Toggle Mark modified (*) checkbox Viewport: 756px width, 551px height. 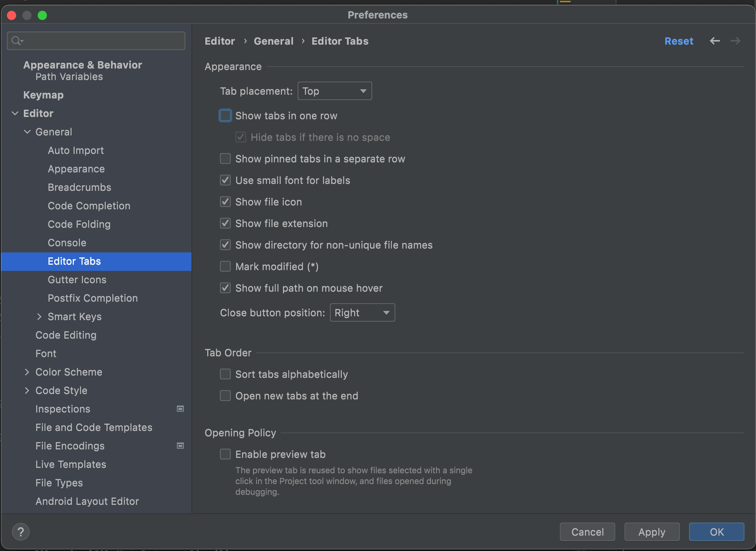tap(225, 267)
